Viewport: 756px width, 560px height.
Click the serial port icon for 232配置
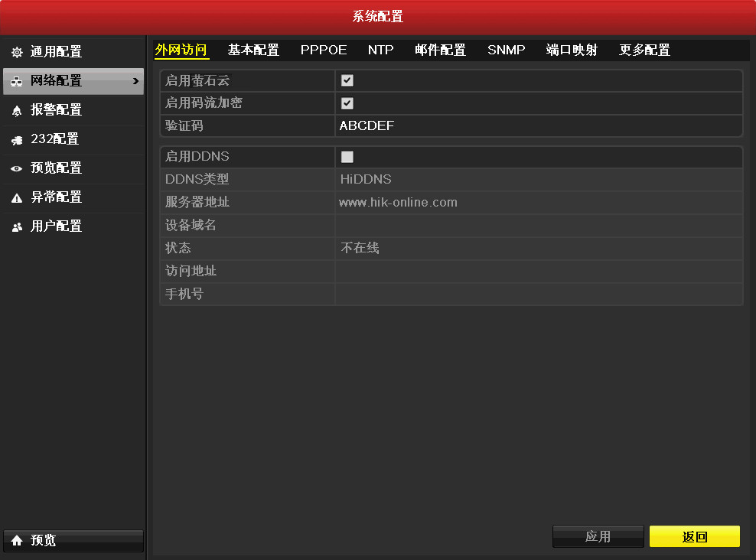17,140
